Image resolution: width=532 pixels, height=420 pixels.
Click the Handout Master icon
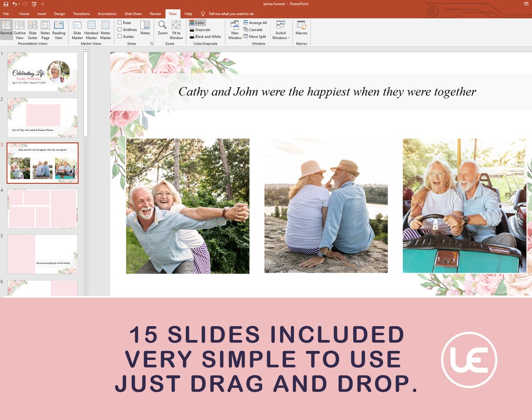(x=91, y=29)
